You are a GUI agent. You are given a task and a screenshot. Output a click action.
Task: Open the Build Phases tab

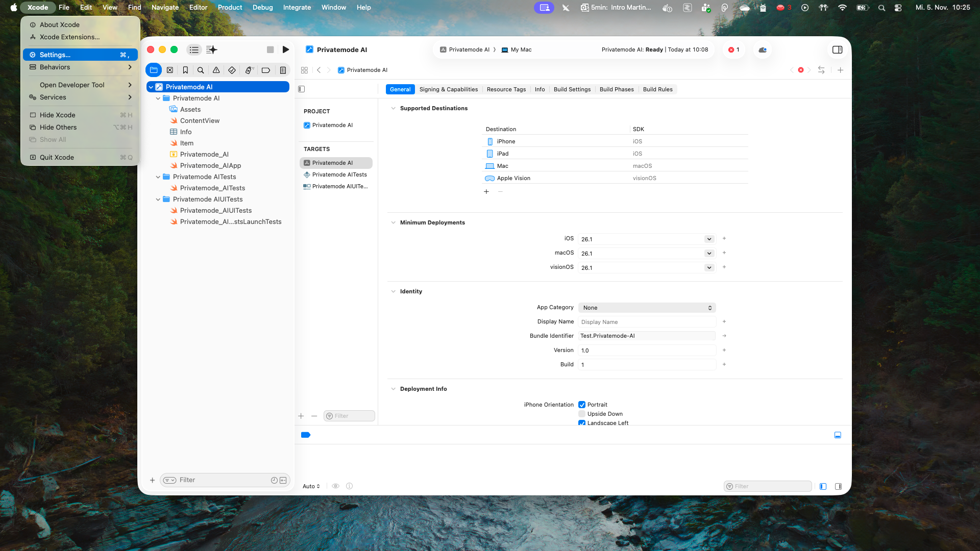[x=617, y=89]
